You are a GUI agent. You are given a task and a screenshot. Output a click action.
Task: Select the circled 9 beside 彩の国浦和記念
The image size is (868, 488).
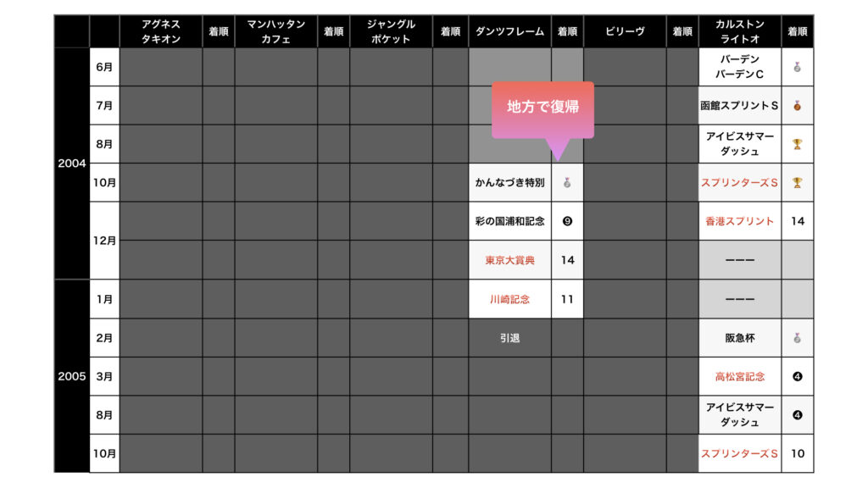tap(567, 221)
